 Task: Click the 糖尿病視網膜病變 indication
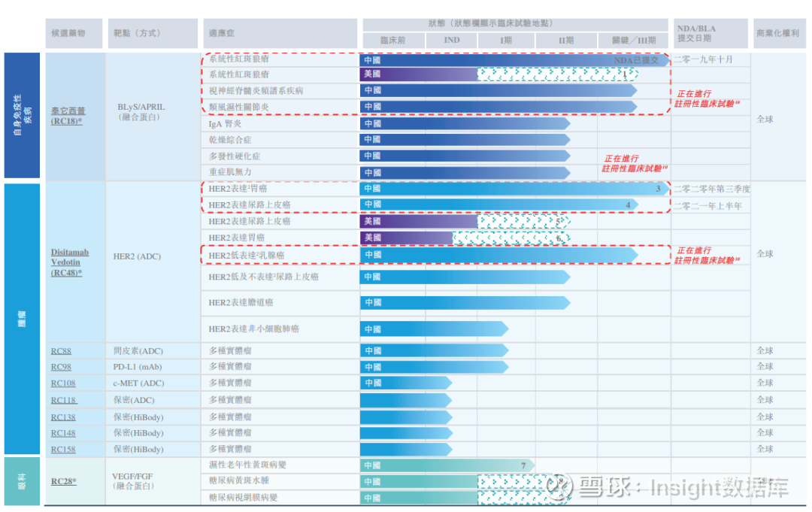pyautogui.click(x=244, y=498)
